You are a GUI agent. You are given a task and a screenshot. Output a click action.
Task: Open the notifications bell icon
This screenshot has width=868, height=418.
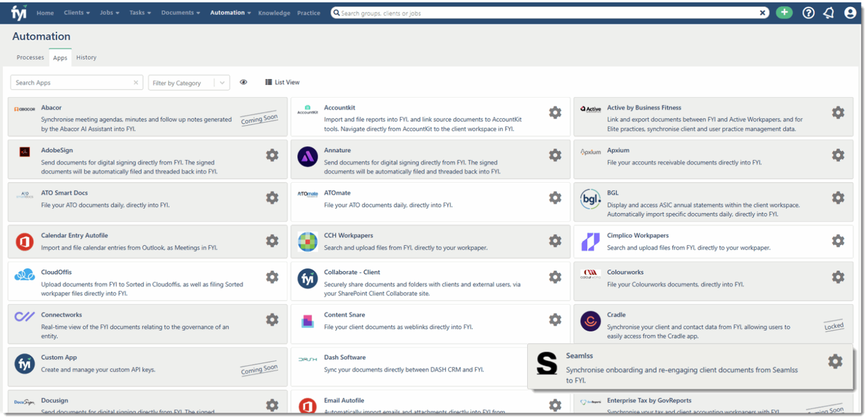pyautogui.click(x=829, y=13)
